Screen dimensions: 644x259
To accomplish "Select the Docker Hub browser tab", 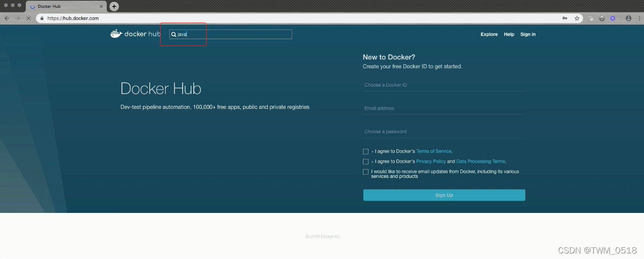I will point(67,6).
